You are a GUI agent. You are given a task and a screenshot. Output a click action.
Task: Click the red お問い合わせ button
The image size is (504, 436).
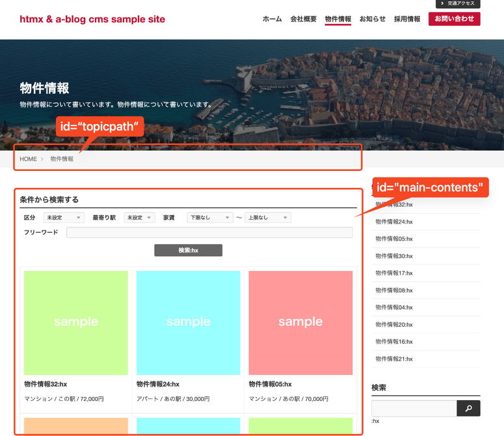(x=454, y=19)
